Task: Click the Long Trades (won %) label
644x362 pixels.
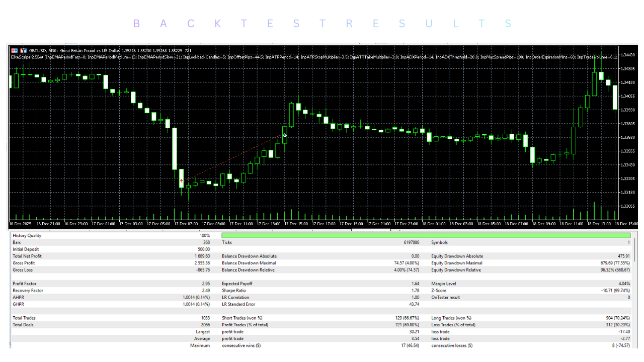Action: (x=451, y=318)
